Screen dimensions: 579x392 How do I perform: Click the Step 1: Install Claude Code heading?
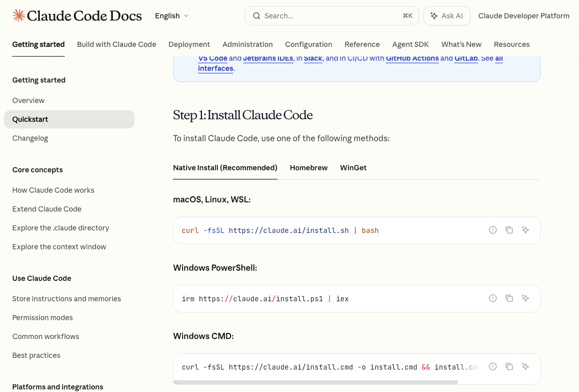click(x=243, y=115)
